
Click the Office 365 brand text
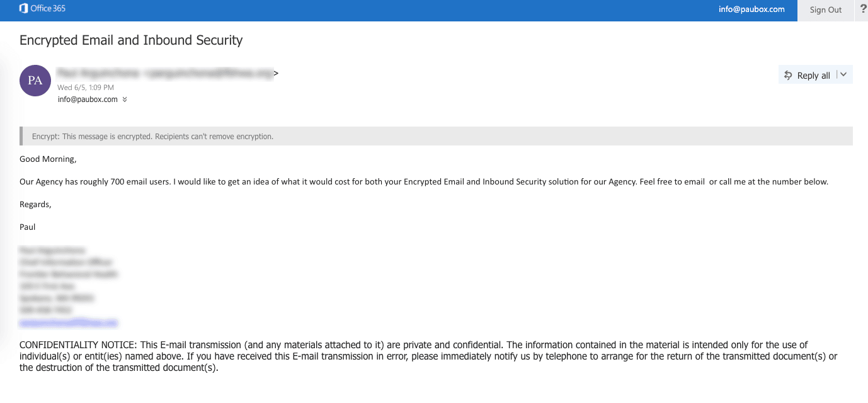coord(48,9)
